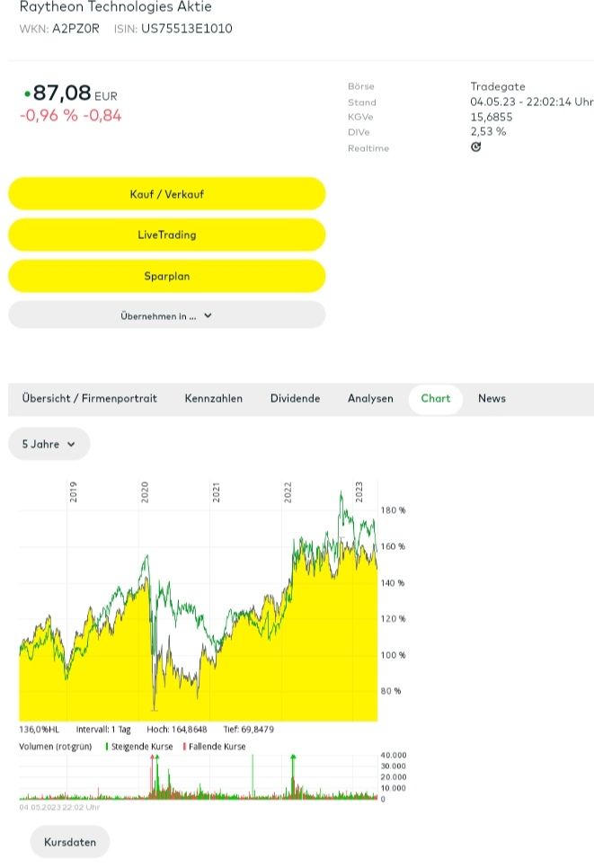
Task: Click the green Steigende Kurse legend marker
Action: (107, 747)
